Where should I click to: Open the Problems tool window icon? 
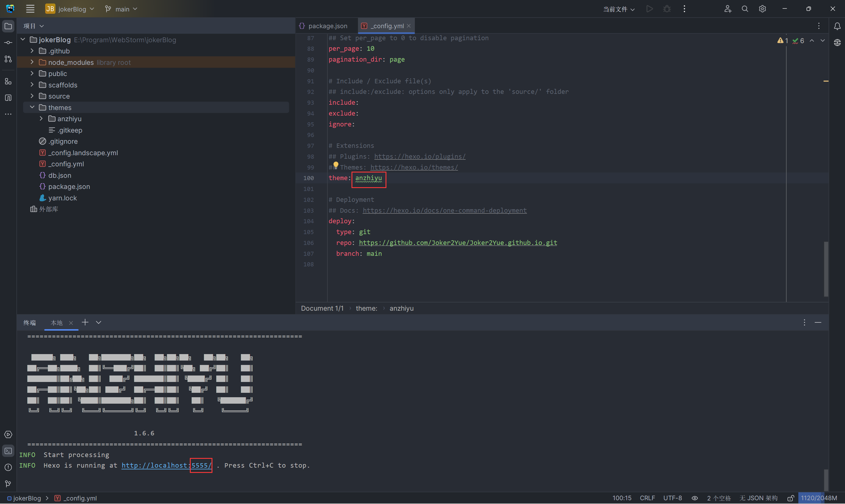pos(8,467)
